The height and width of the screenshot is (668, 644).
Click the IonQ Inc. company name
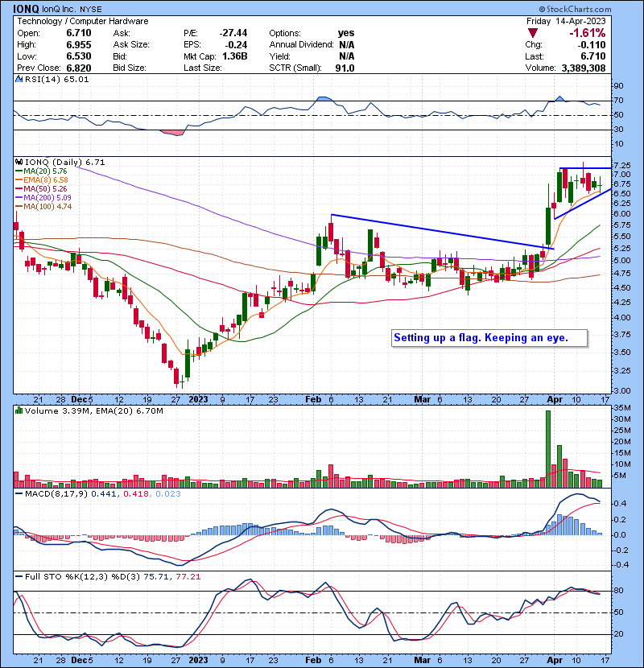tap(60, 10)
